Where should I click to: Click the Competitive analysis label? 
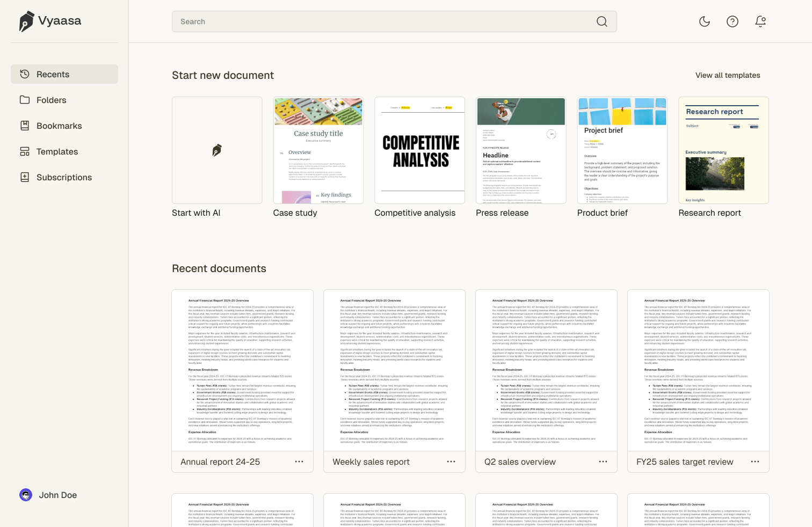(415, 213)
